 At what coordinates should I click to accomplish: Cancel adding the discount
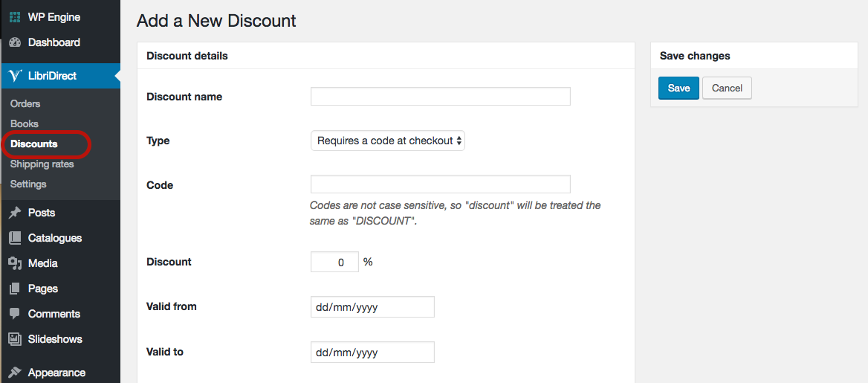[x=727, y=88]
